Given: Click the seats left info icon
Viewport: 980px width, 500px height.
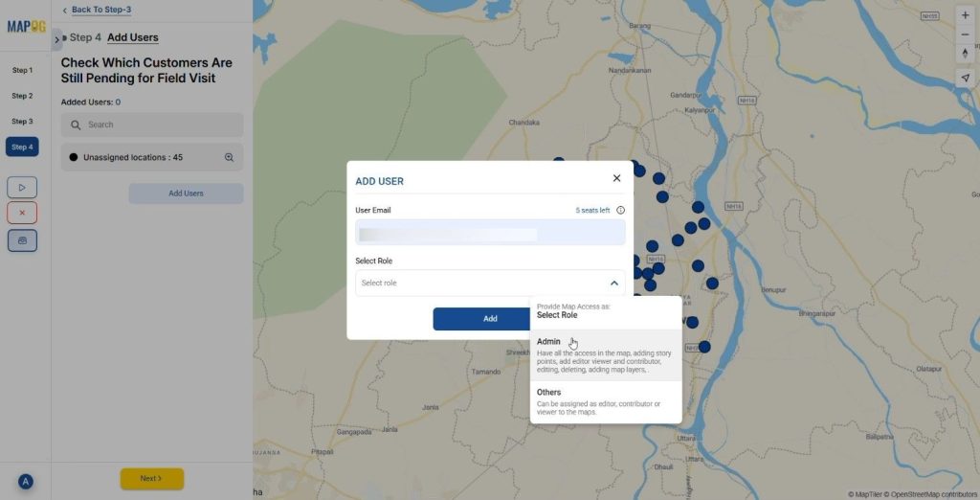Looking at the screenshot, I should pos(620,211).
